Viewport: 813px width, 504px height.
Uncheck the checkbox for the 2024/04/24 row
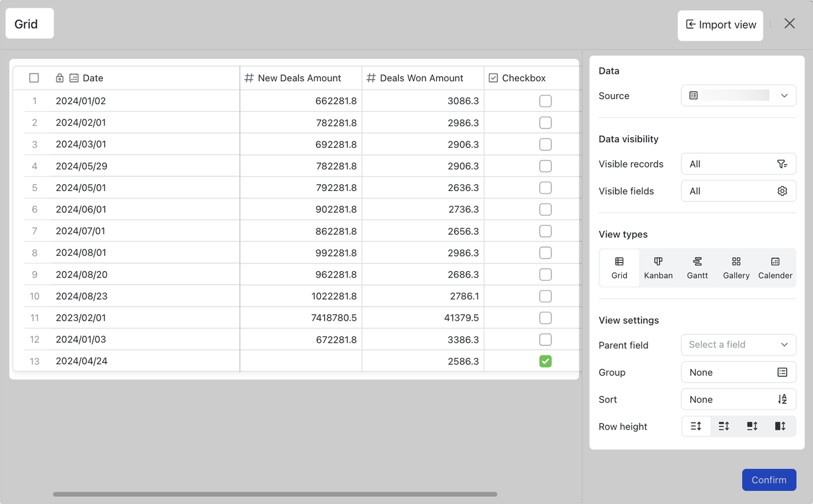point(546,361)
